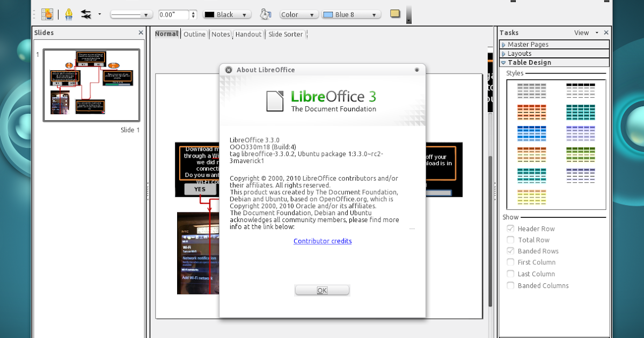Switch to the Notes tab

click(221, 34)
